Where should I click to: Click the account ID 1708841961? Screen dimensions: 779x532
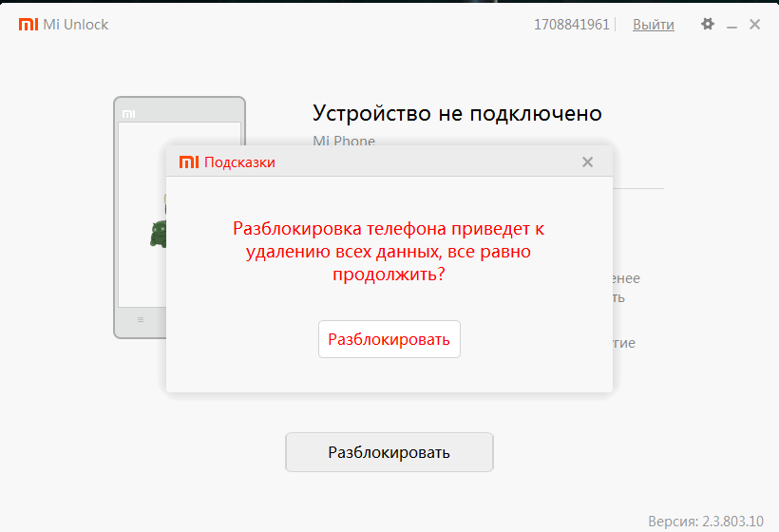(571, 25)
